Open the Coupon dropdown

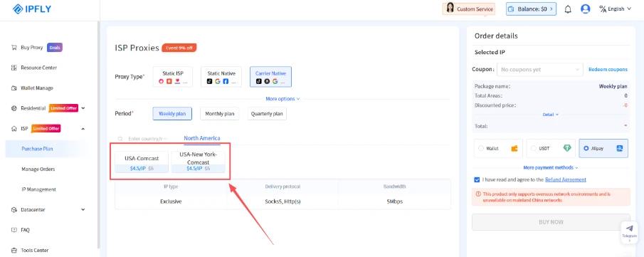539,70
